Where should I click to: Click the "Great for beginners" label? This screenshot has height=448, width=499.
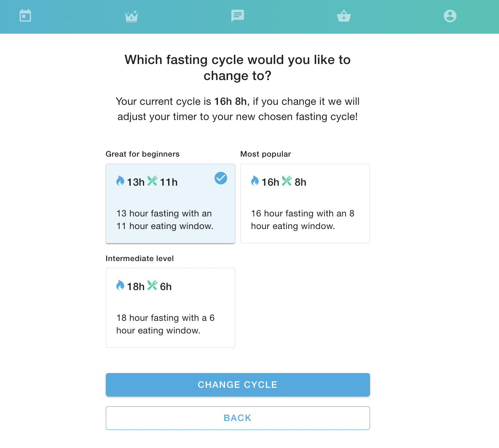pyautogui.click(x=142, y=154)
